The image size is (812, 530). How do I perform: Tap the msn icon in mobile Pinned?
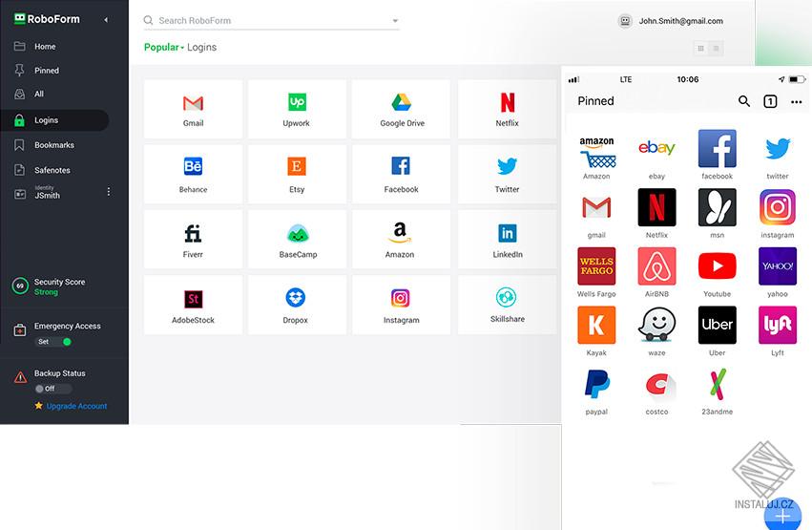point(718,207)
